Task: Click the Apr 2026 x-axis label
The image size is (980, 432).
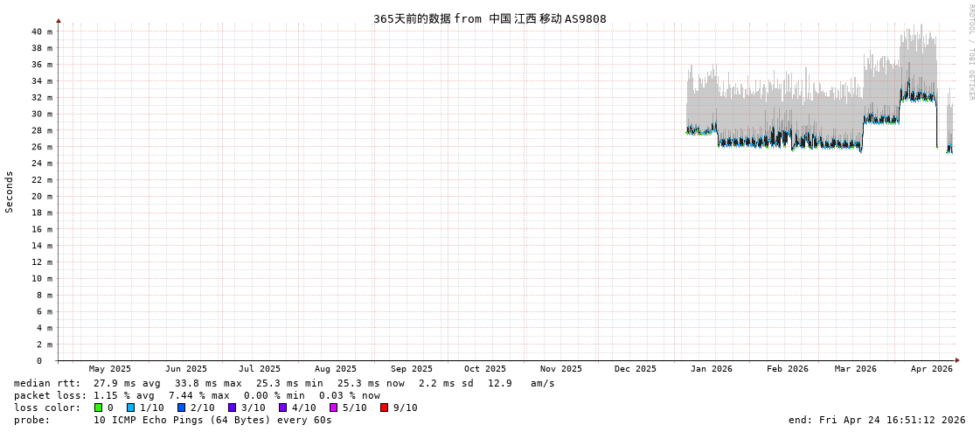Action: 931,369
